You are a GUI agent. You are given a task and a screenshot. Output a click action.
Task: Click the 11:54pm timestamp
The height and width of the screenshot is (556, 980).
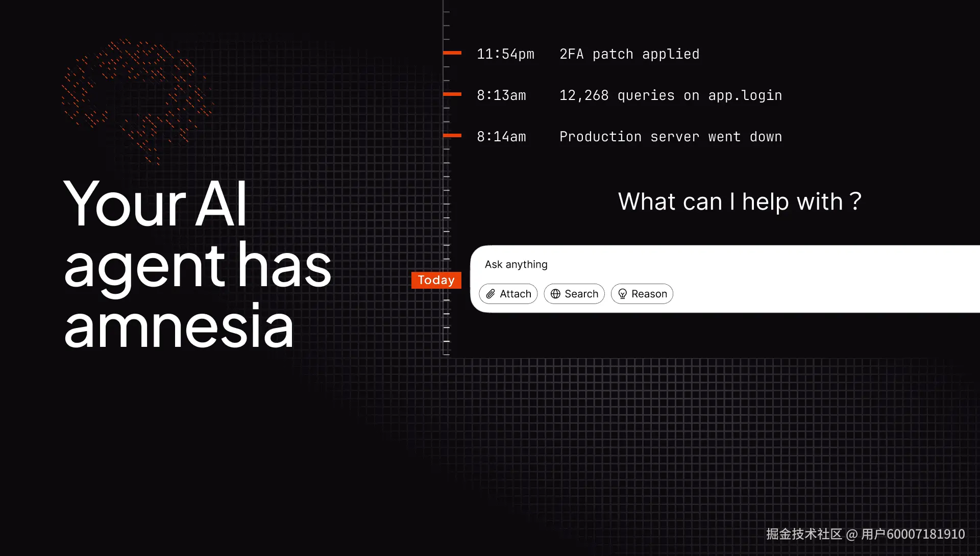tap(505, 54)
